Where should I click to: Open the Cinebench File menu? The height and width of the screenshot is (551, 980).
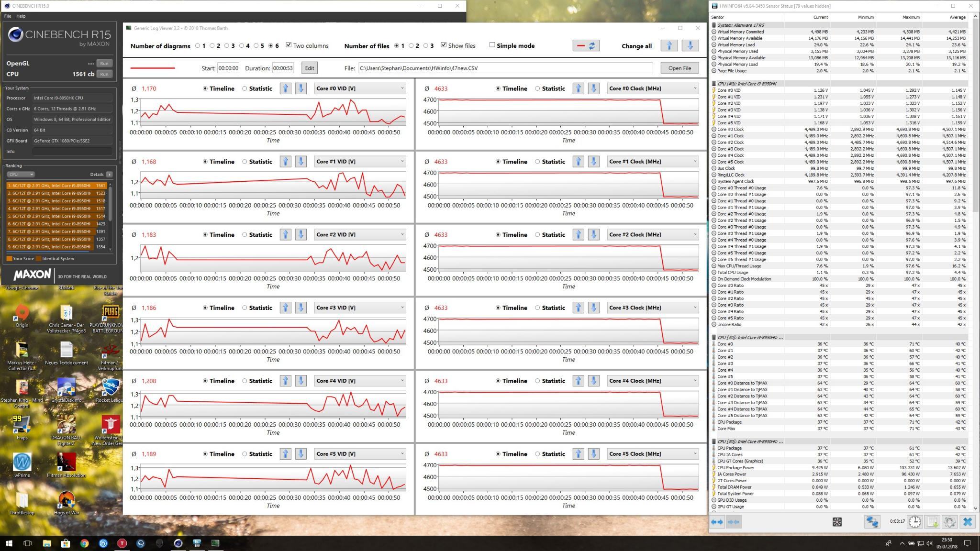tap(8, 16)
